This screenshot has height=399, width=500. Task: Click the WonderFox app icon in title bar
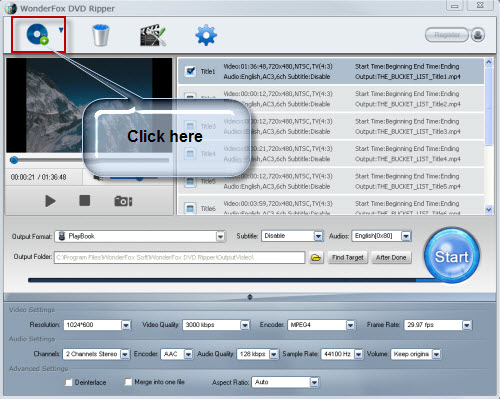coord(11,8)
